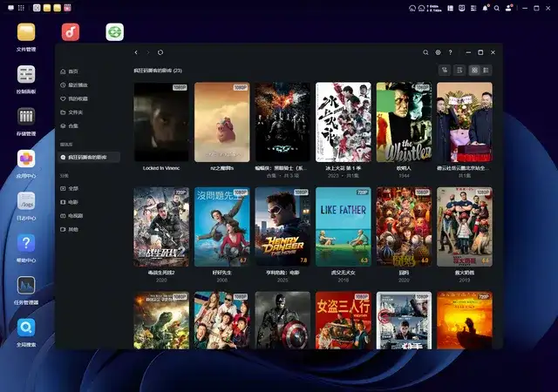Open the Dark Knight collection poster

click(x=282, y=122)
